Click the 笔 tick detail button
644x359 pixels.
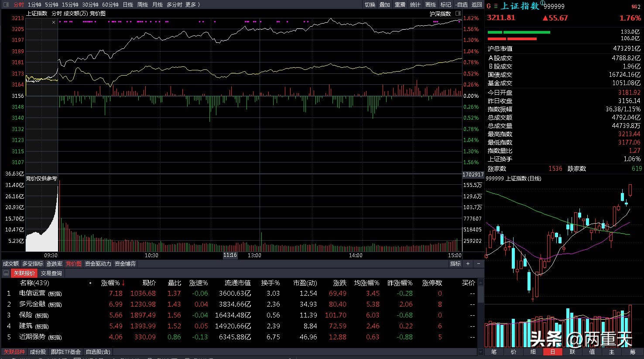[x=493, y=352]
